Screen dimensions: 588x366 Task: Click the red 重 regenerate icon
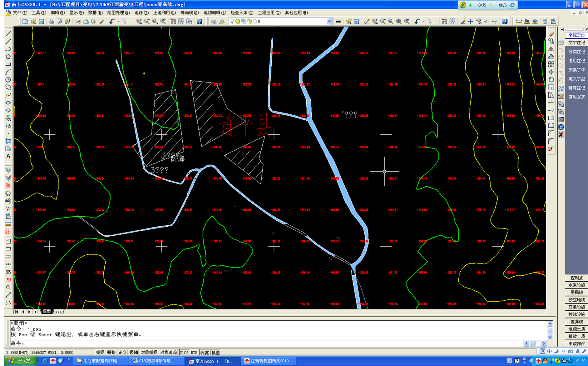8,185
